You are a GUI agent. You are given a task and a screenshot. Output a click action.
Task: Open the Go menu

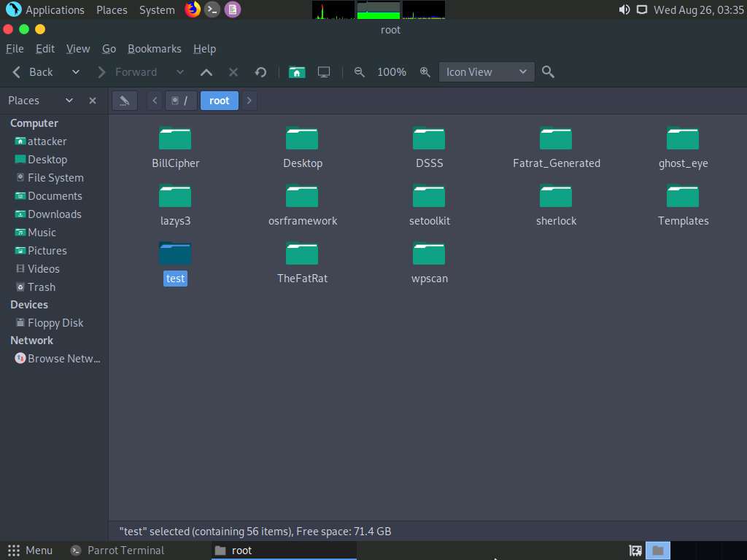109,49
